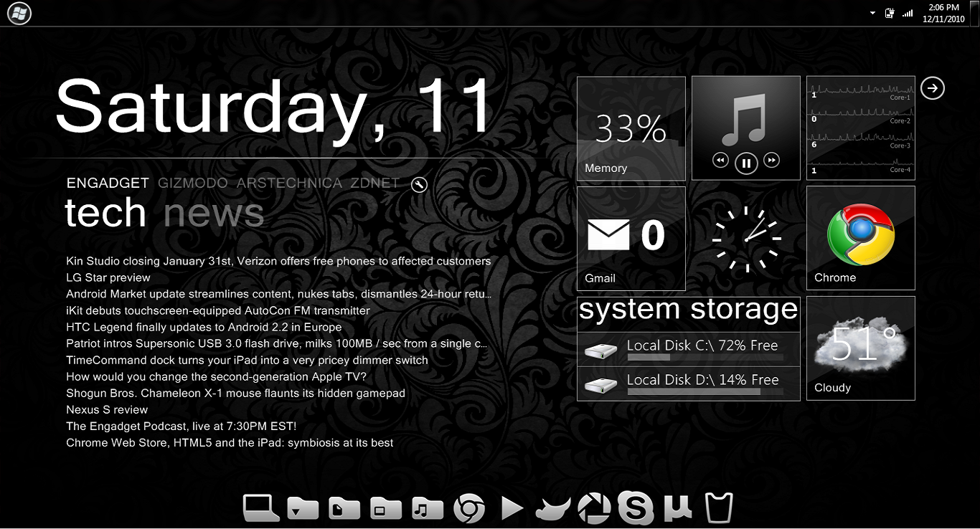Open iKit AutoCon FM transmitter headline
This screenshot has height=529, width=980.
coord(218,310)
